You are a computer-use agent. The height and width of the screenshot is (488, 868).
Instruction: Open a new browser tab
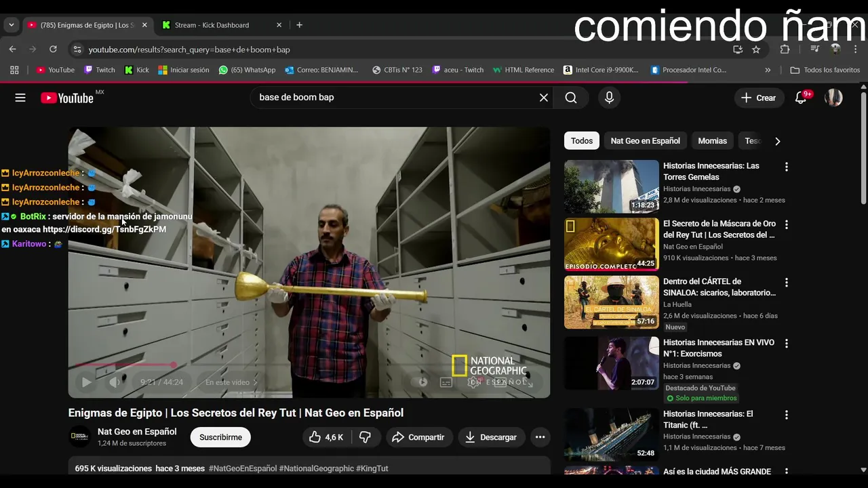(299, 25)
